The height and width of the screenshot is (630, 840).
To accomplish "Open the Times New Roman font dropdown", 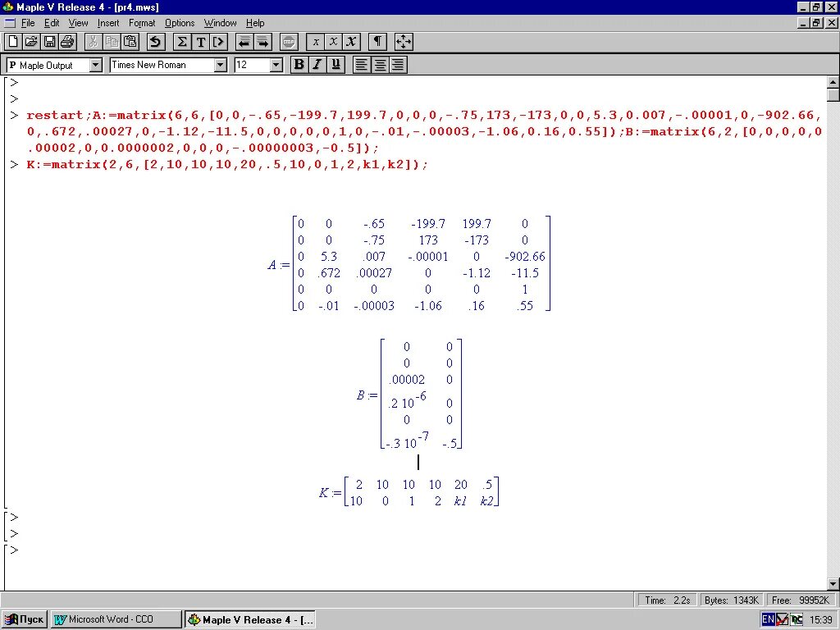I will point(220,66).
